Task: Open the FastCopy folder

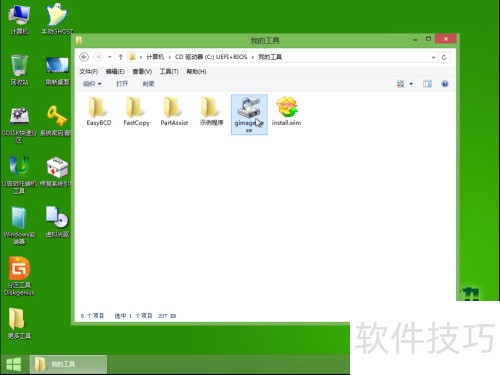Action: pos(136,111)
